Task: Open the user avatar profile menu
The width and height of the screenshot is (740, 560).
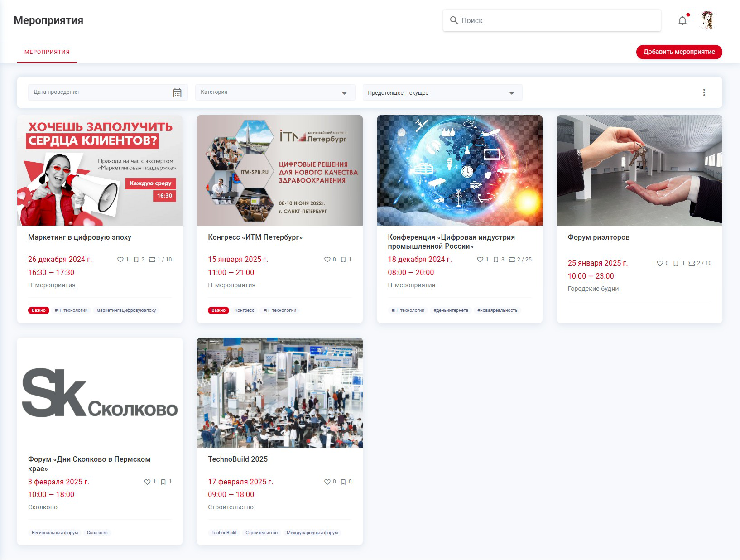Action: click(x=707, y=20)
